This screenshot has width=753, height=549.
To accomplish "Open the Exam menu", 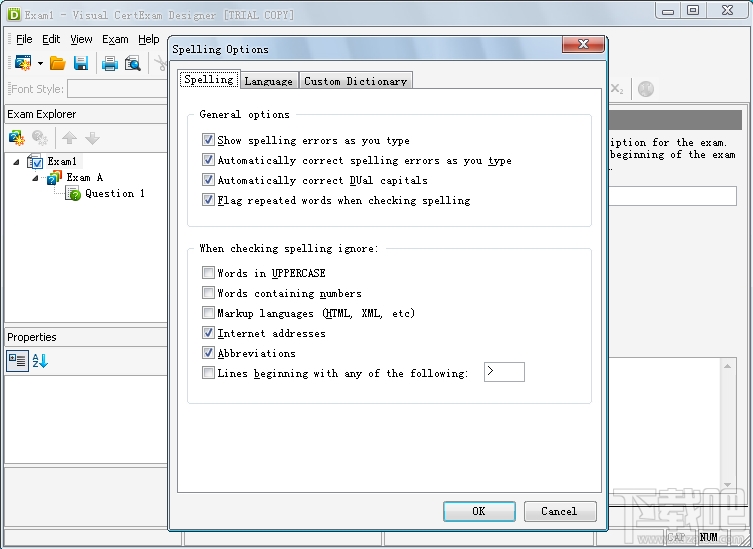I will pyautogui.click(x=115, y=39).
